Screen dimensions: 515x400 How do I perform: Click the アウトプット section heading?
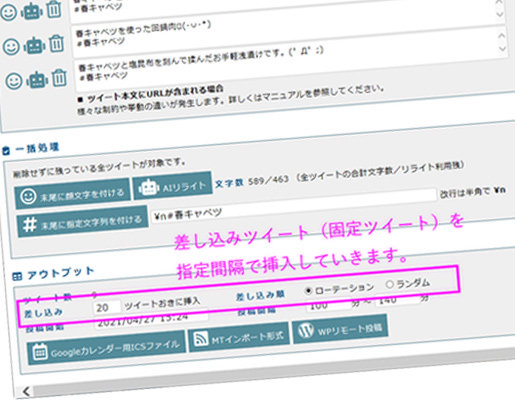click(60, 273)
